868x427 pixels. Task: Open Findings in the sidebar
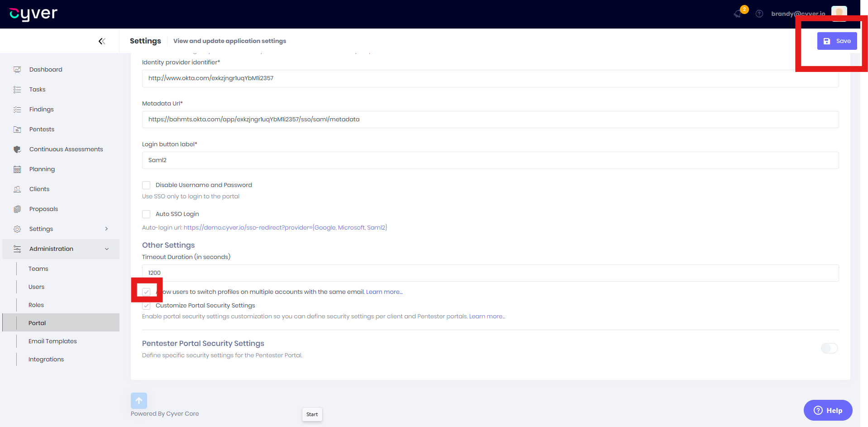pos(42,109)
